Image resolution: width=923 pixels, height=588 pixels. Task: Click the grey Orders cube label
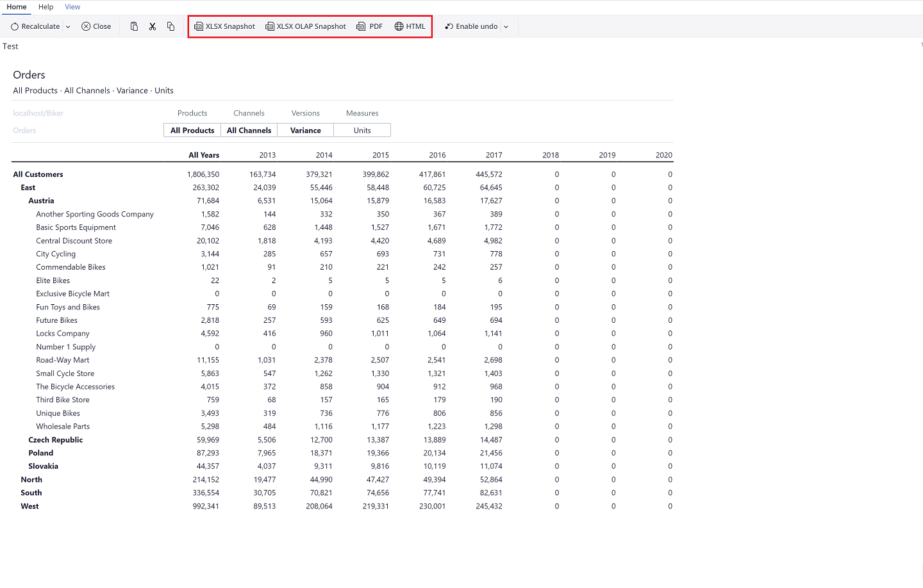tap(24, 131)
